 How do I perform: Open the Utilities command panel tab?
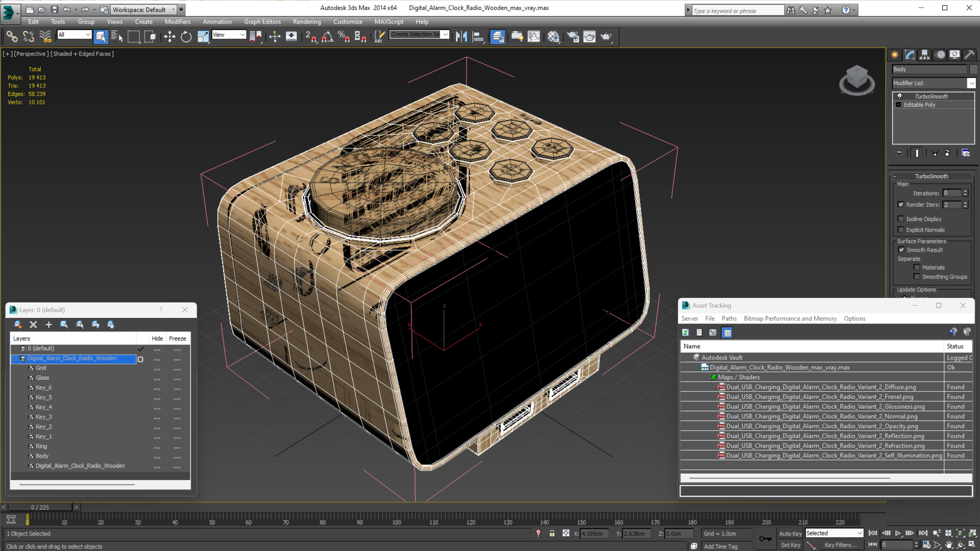click(x=969, y=55)
